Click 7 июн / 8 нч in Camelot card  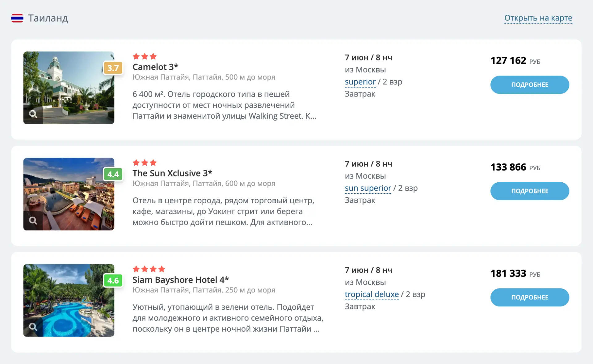coord(368,58)
